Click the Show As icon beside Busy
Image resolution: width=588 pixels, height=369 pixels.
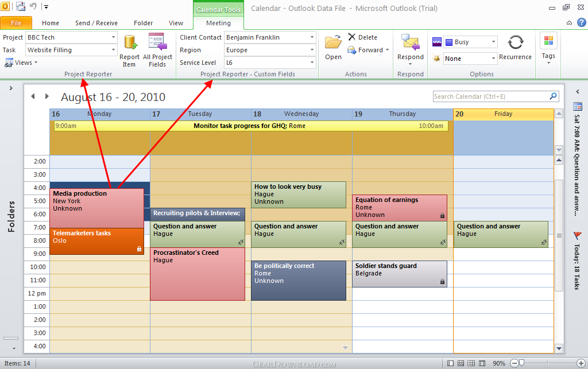pyautogui.click(x=436, y=42)
